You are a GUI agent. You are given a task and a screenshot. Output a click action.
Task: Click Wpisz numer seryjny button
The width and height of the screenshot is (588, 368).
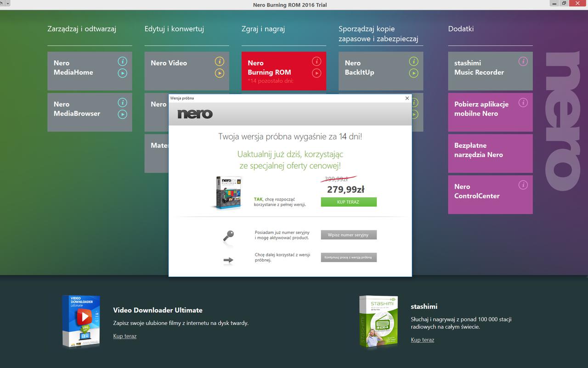(x=349, y=235)
